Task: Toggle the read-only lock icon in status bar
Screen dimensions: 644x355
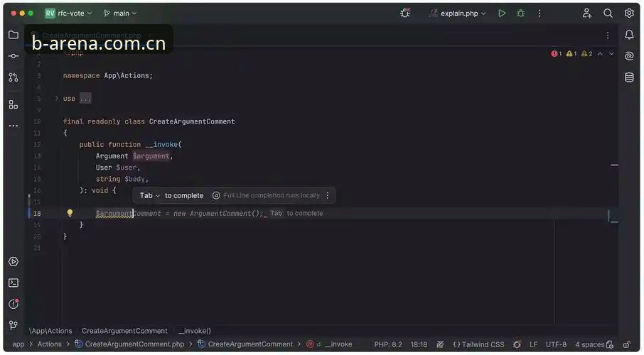Action: pyautogui.click(x=626, y=344)
